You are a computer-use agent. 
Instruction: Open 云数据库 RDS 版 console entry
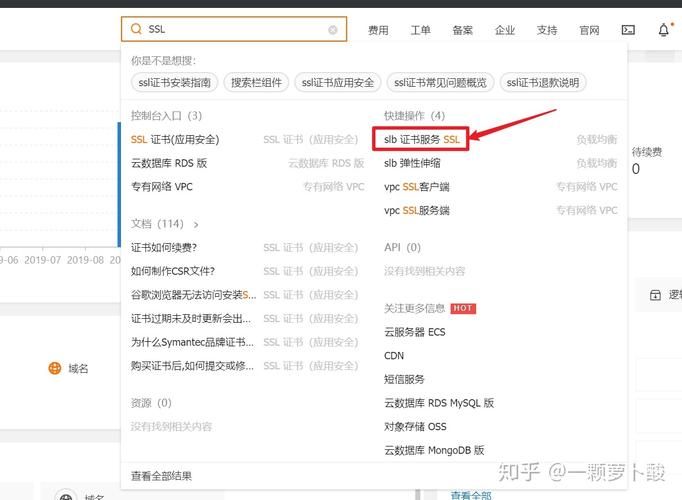[x=169, y=163]
